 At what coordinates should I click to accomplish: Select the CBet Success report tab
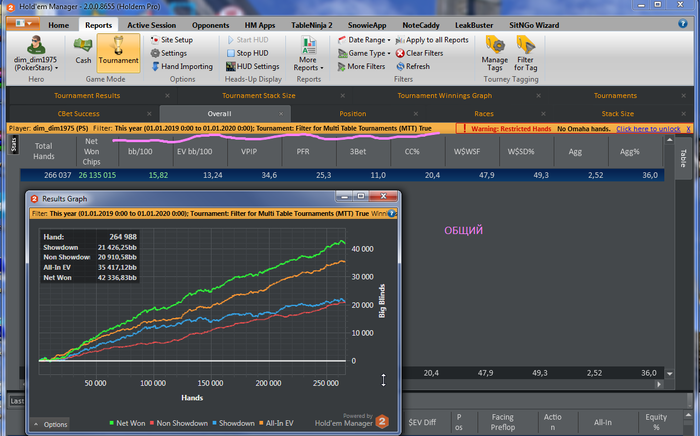(x=78, y=114)
